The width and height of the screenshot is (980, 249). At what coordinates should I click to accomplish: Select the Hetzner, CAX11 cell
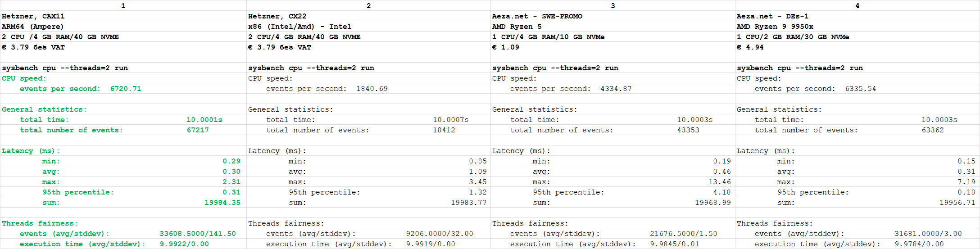pyautogui.click(x=33, y=16)
